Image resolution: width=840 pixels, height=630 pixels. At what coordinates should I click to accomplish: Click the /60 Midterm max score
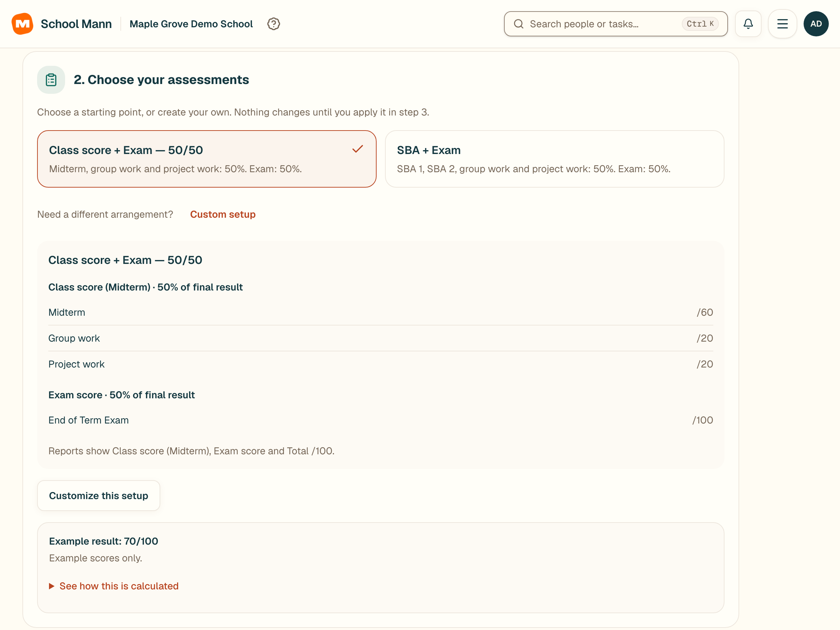tap(705, 313)
